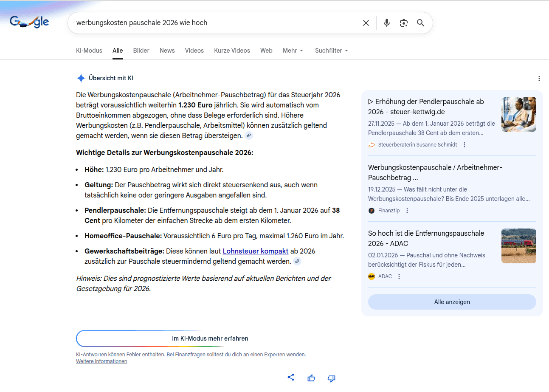Open options for the ADAC result

tap(399, 276)
